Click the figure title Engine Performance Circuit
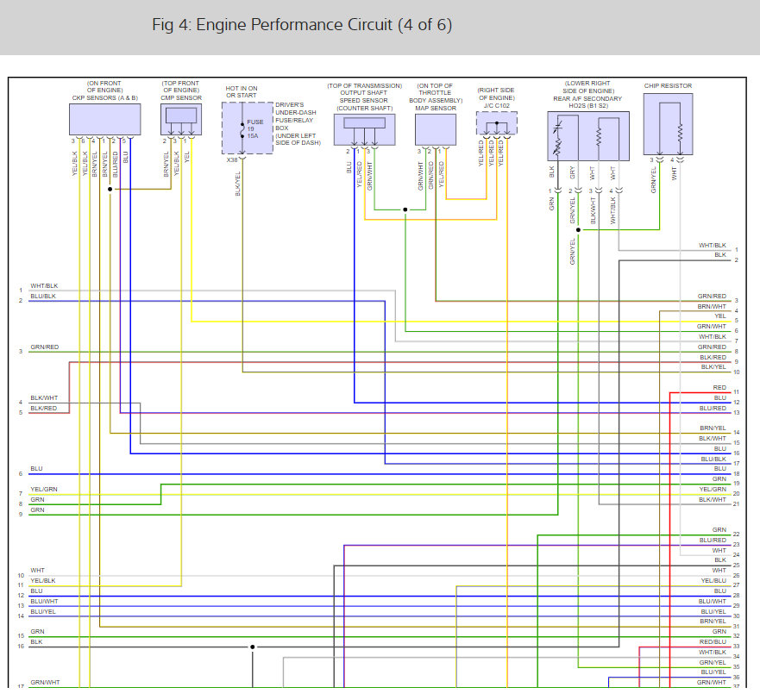Image resolution: width=760 pixels, height=700 pixels. 302,24
